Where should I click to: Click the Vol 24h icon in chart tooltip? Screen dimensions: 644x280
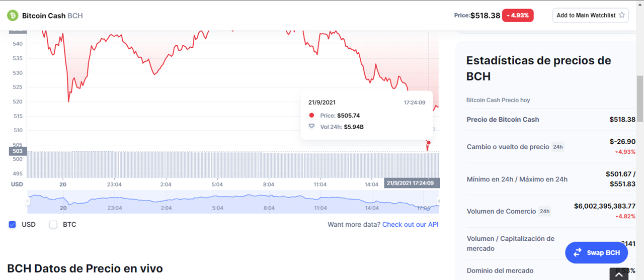[x=311, y=127]
